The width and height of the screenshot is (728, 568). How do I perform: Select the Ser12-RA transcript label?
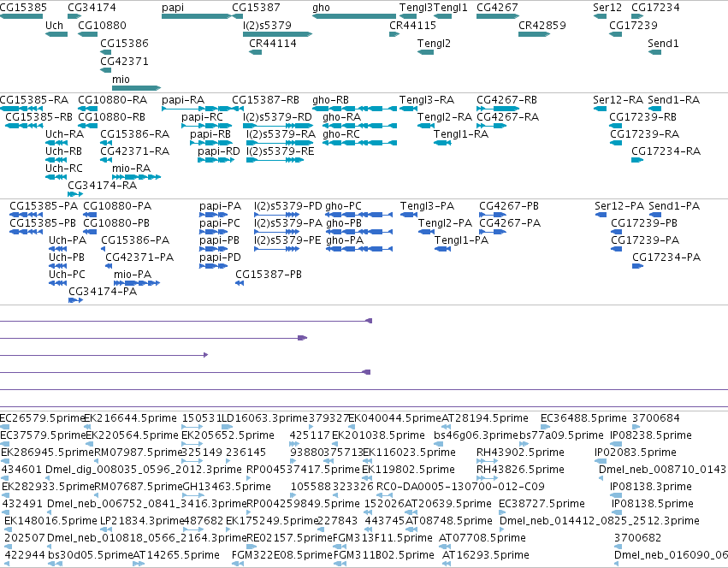(x=618, y=100)
